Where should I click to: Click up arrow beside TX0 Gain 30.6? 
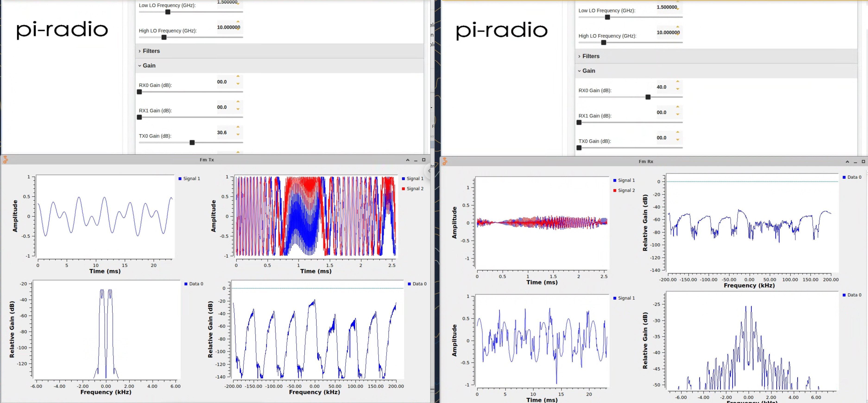click(x=238, y=127)
